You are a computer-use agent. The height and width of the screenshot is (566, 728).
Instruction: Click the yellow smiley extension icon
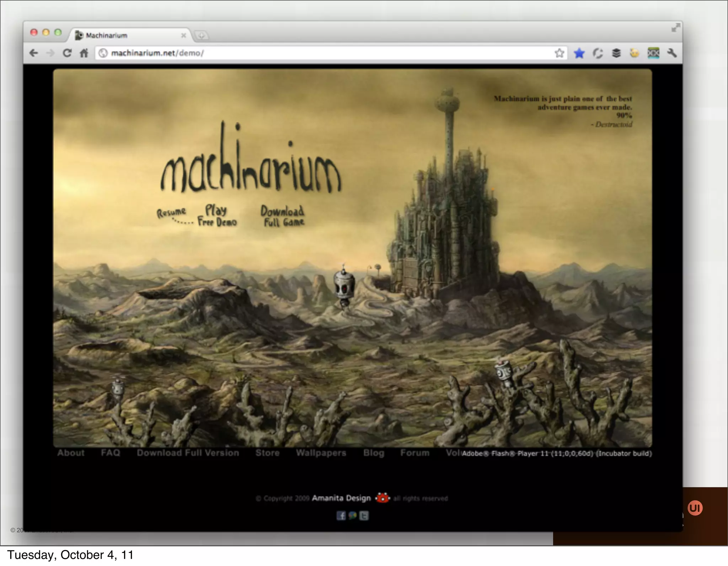[x=634, y=53]
